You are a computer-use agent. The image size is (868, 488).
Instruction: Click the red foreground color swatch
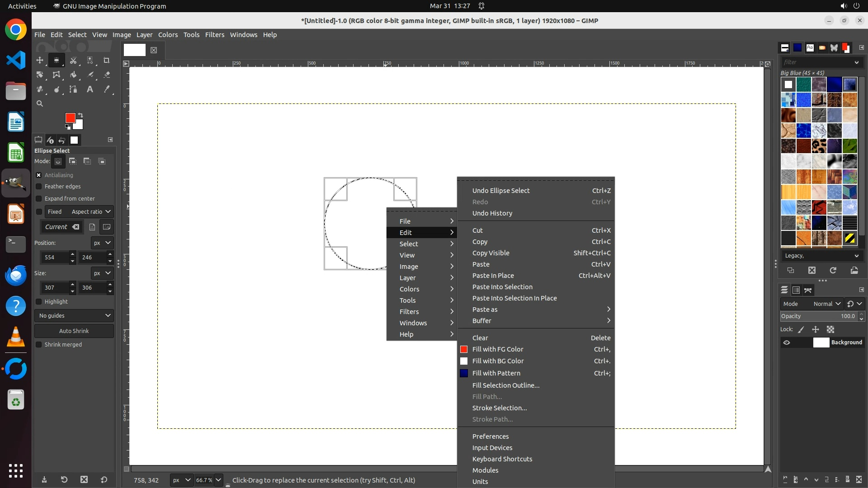[70, 118]
